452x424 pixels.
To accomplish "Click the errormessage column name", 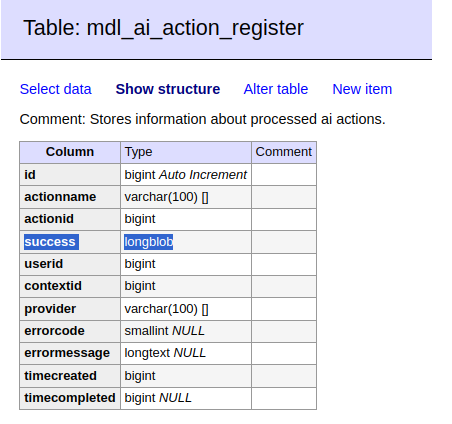I will (x=67, y=353).
